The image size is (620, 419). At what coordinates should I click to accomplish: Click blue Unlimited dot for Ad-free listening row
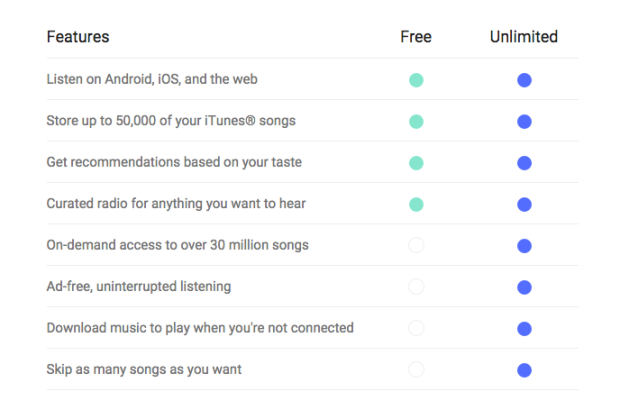click(x=524, y=287)
